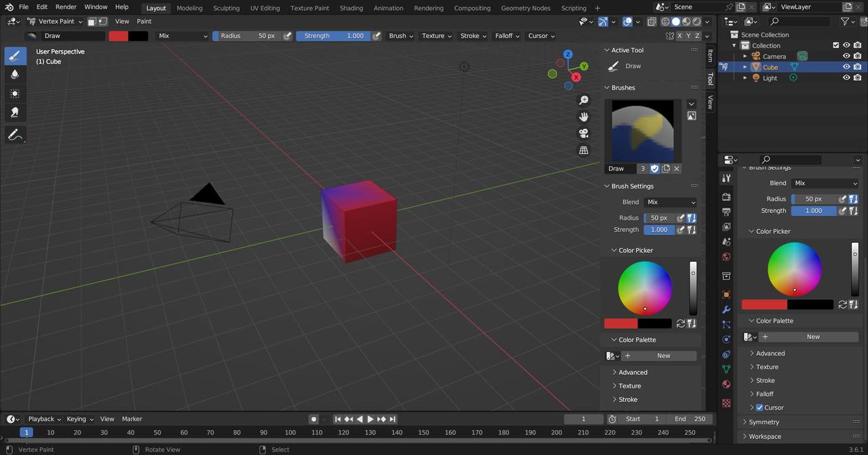Expand the Symmetry panel
The image size is (868, 455).
pyautogui.click(x=764, y=422)
